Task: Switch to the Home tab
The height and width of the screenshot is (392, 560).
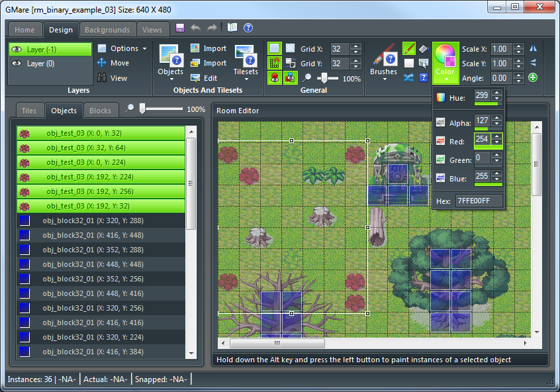Action: coord(24,30)
